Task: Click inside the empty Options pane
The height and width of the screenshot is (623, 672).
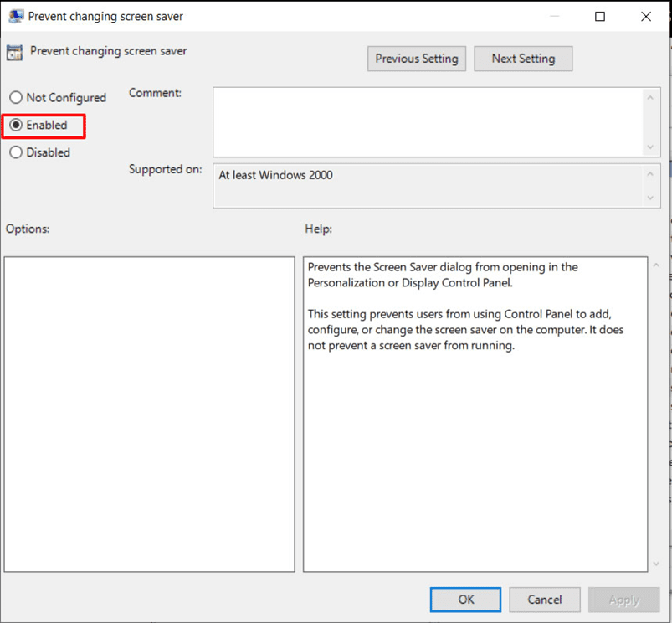Action: pyautogui.click(x=149, y=414)
